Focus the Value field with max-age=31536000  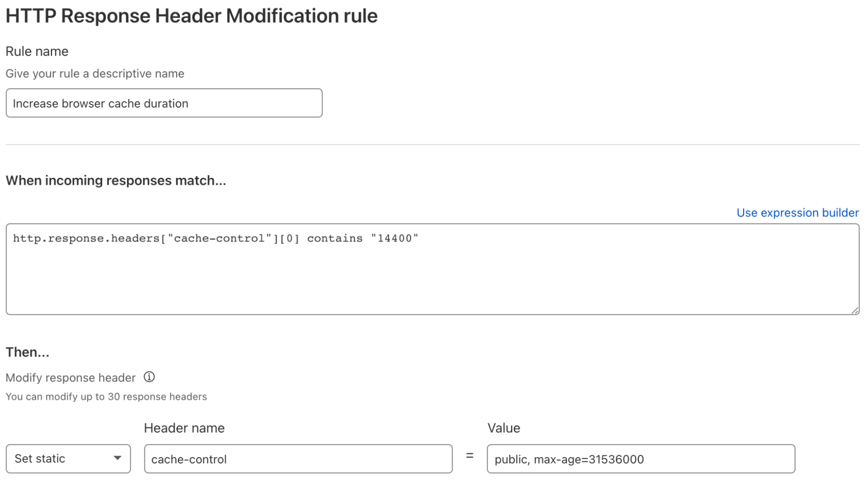coord(641,459)
